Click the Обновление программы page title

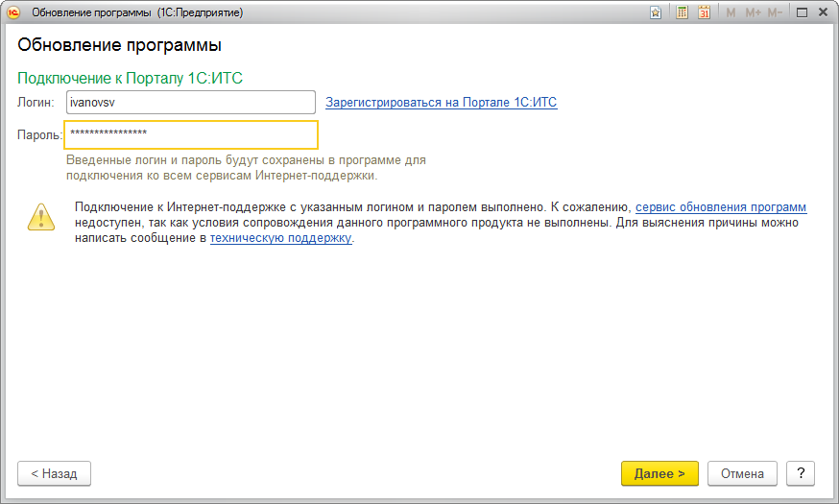click(x=119, y=45)
